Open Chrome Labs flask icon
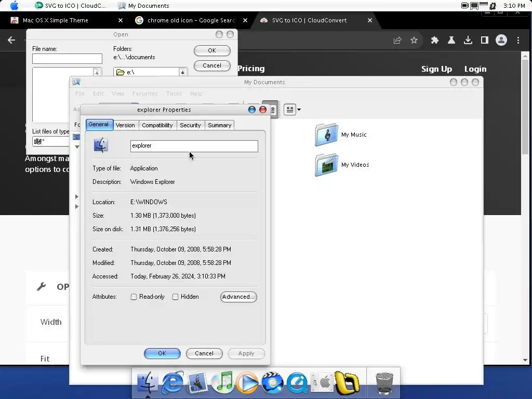The width and height of the screenshot is (532, 399). 451,41
